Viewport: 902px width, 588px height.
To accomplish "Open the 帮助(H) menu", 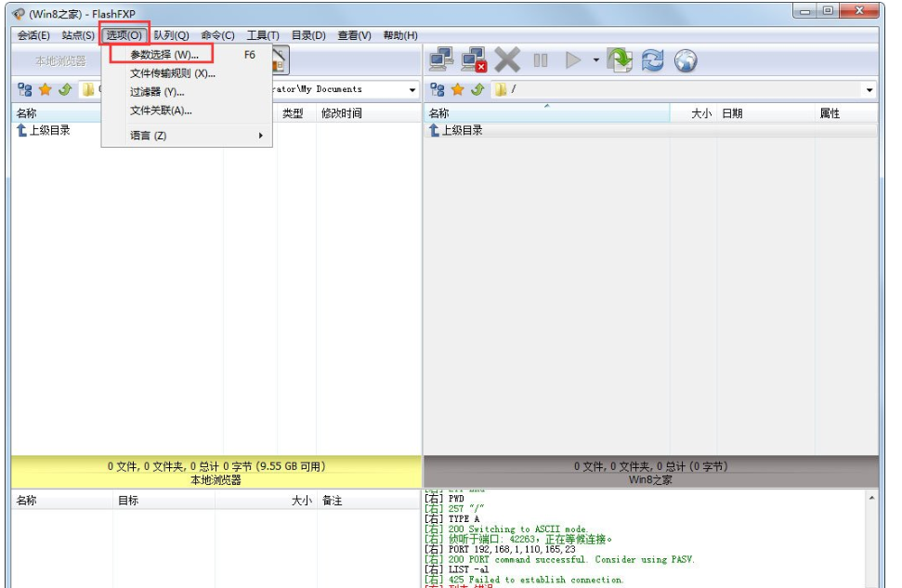I will pos(399,35).
